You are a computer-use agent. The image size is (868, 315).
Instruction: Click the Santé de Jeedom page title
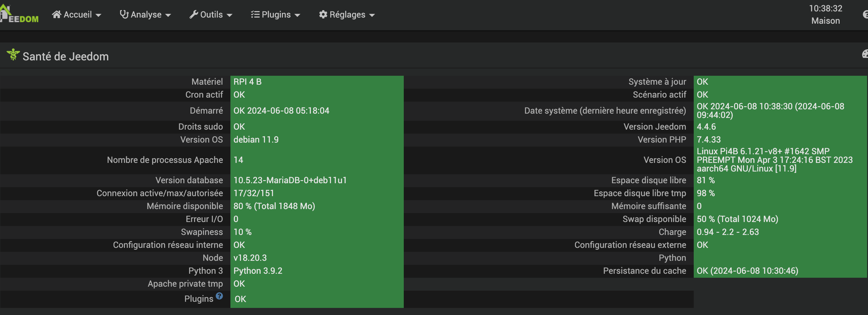[x=66, y=57]
